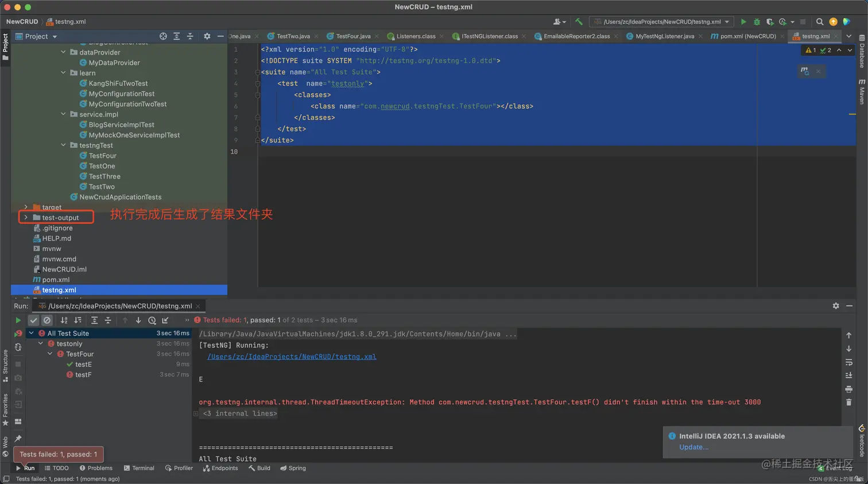Expand the 3 internal lines fold
This screenshot has width=868, height=484.
tap(196, 413)
